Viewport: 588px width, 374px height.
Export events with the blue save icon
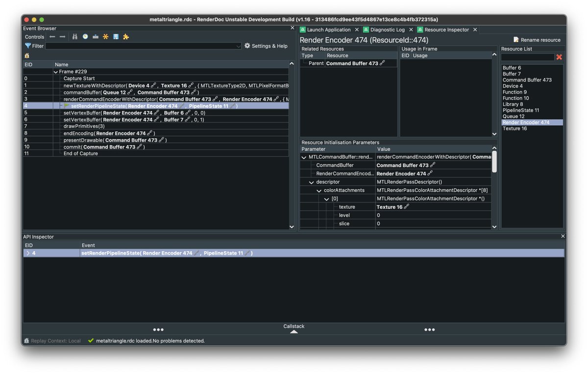click(x=116, y=37)
